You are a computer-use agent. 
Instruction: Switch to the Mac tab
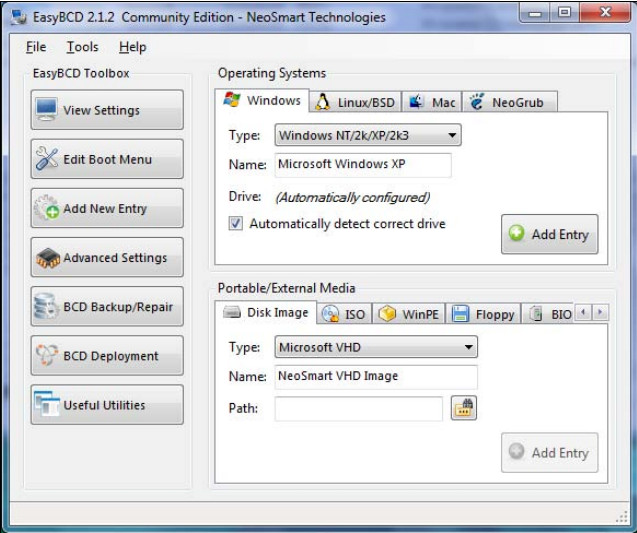(x=432, y=102)
